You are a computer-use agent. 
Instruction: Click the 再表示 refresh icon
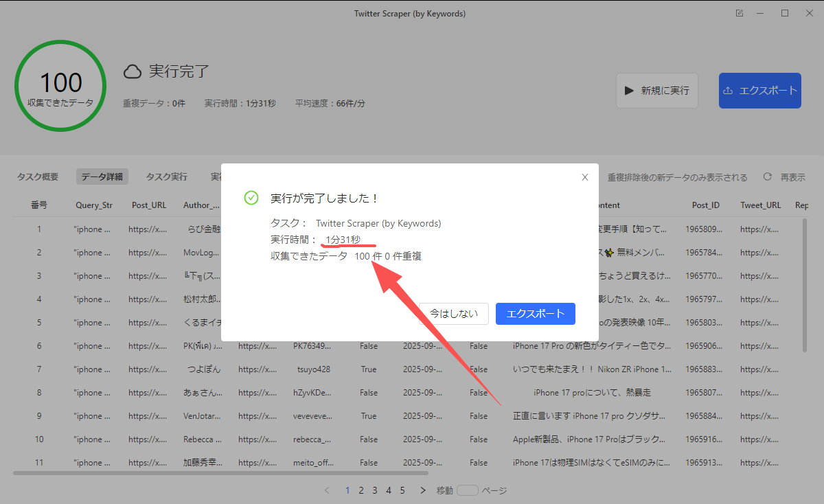pyautogui.click(x=767, y=176)
